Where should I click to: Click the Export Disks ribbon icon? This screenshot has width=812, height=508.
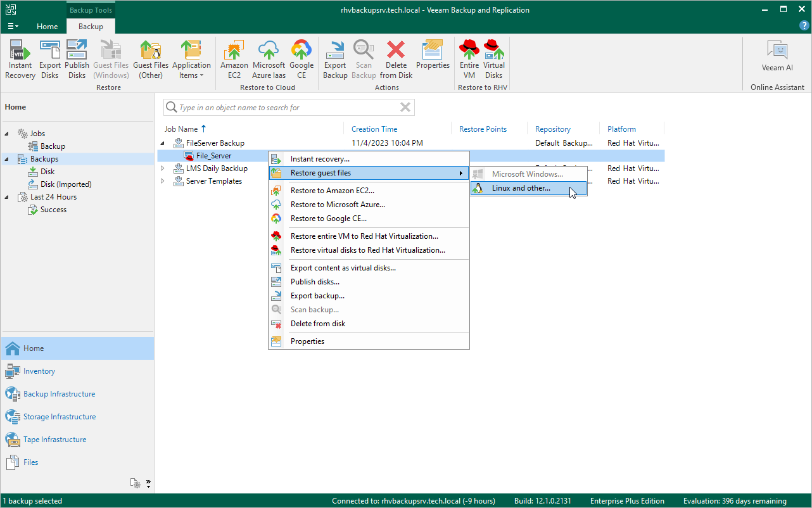tap(50, 60)
